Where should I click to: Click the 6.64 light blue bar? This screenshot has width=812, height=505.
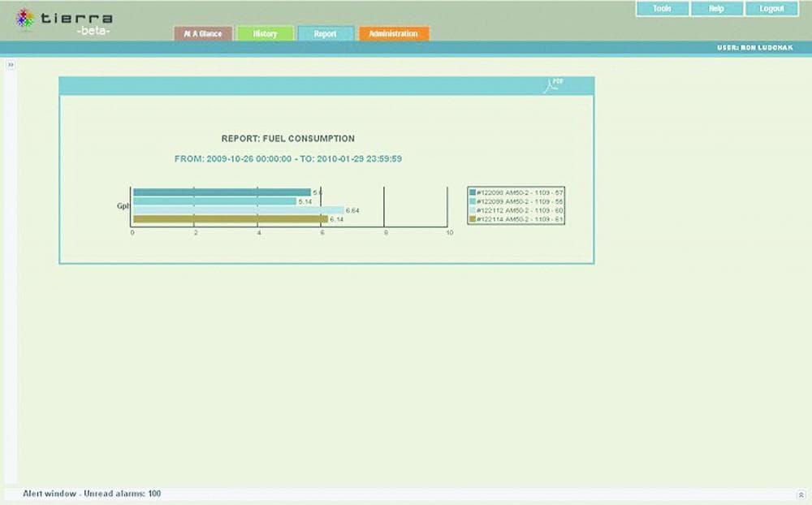tap(238, 210)
